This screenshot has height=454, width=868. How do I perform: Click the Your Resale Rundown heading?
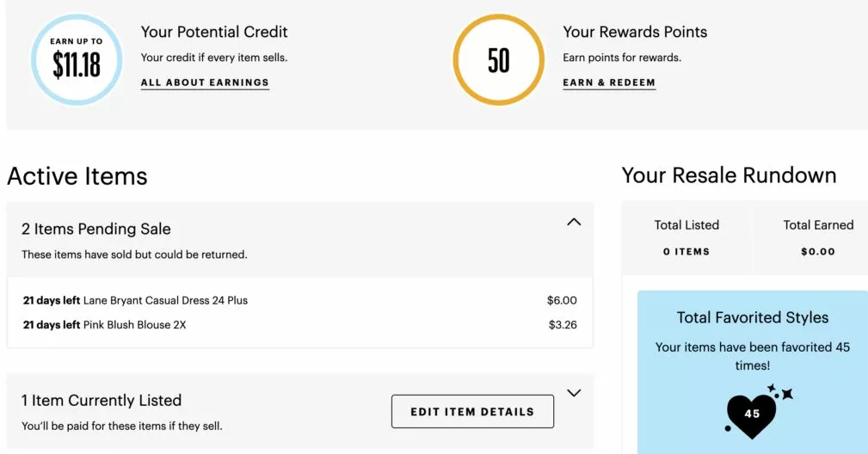(729, 175)
